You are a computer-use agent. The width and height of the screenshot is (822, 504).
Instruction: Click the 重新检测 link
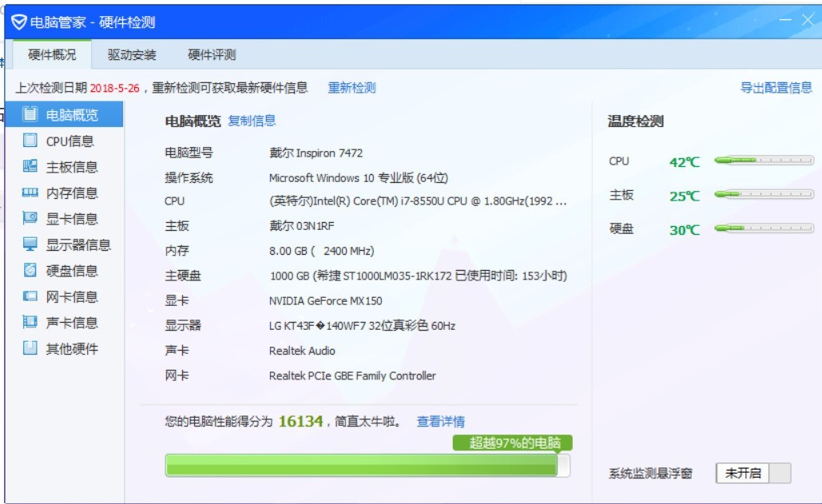[351, 88]
